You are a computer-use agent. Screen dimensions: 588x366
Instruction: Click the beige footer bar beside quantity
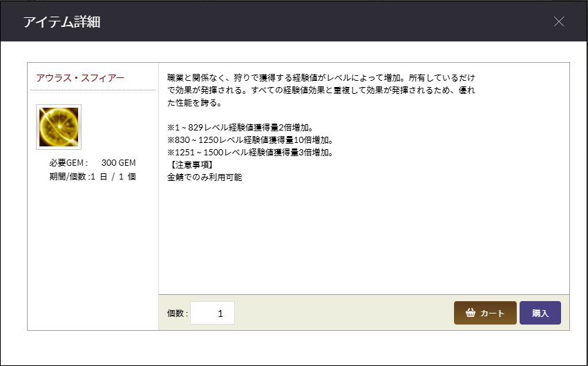coord(345,313)
